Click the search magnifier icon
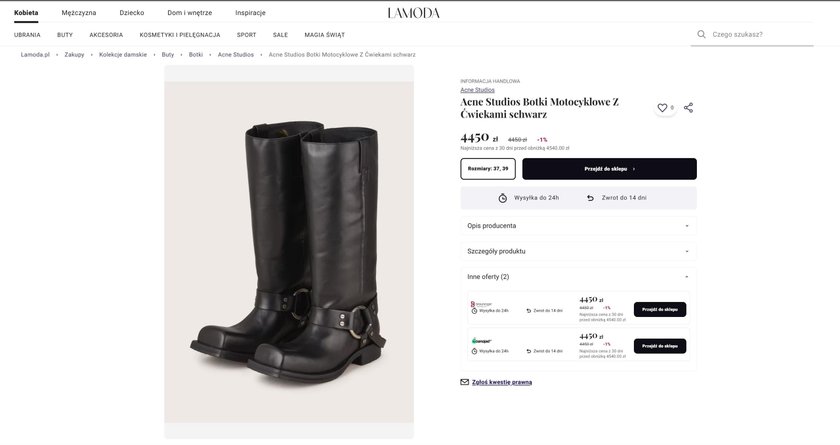 point(701,34)
